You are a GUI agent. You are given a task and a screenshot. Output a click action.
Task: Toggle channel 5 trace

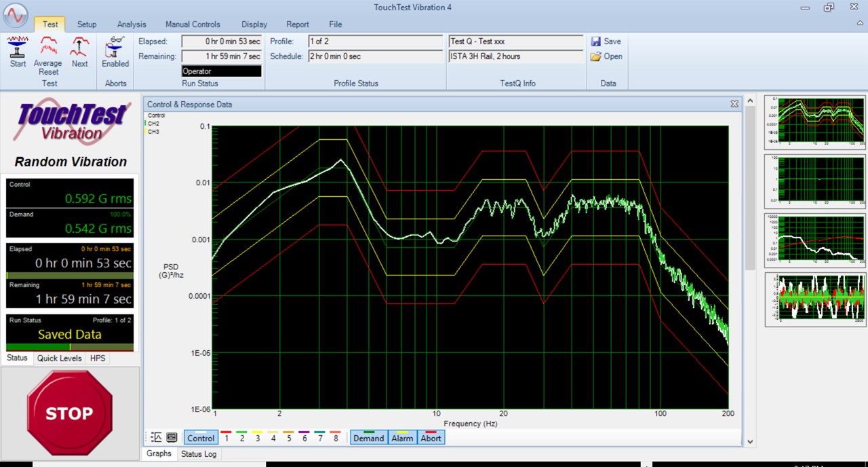[289, 438]
